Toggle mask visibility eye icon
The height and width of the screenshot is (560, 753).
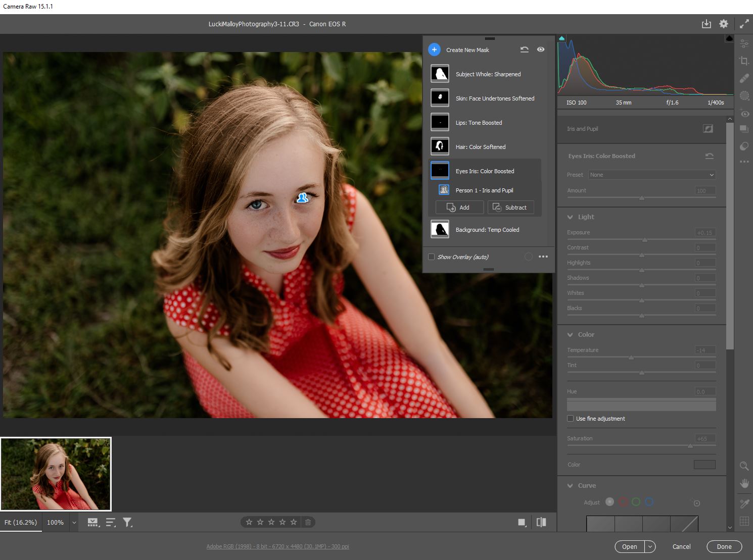541,49
